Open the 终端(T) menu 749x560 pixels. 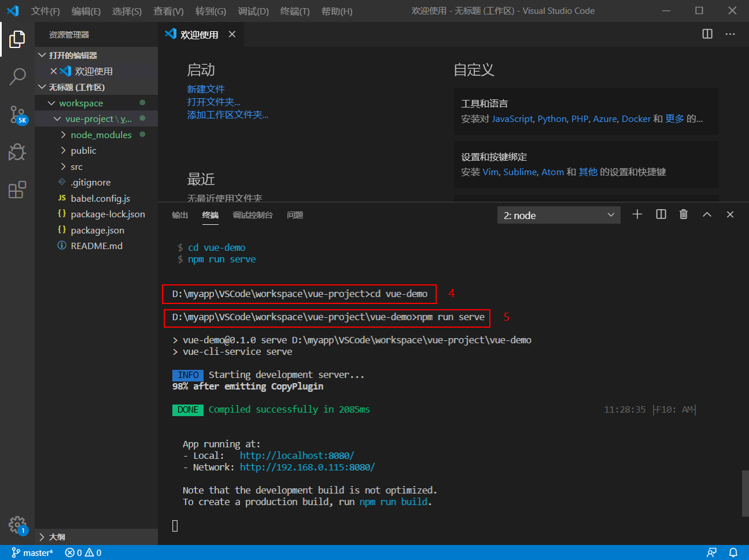(295, 11)
